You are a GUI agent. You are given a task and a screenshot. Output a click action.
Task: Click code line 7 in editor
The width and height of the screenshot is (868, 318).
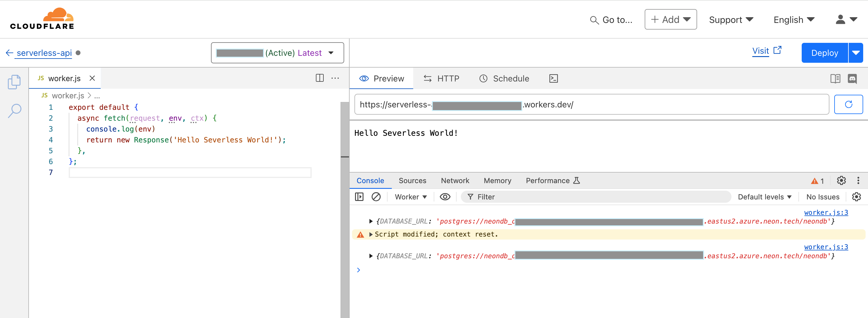click(x=190, y=173)
